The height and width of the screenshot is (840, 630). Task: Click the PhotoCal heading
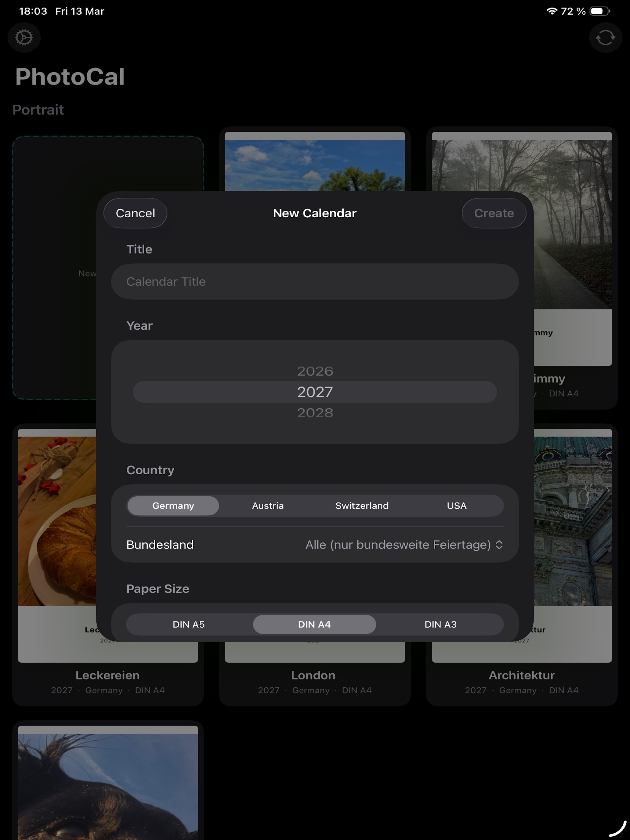(70, 77)
